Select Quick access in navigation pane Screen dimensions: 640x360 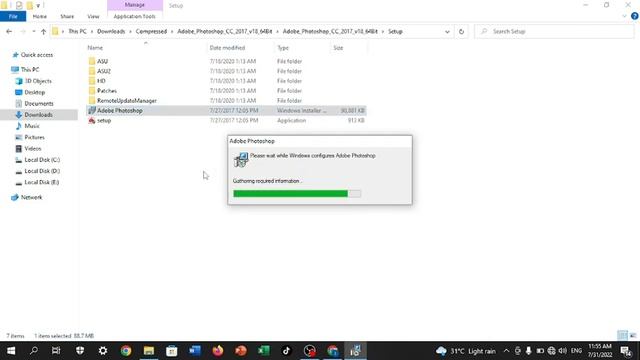[x=37, y=55]
